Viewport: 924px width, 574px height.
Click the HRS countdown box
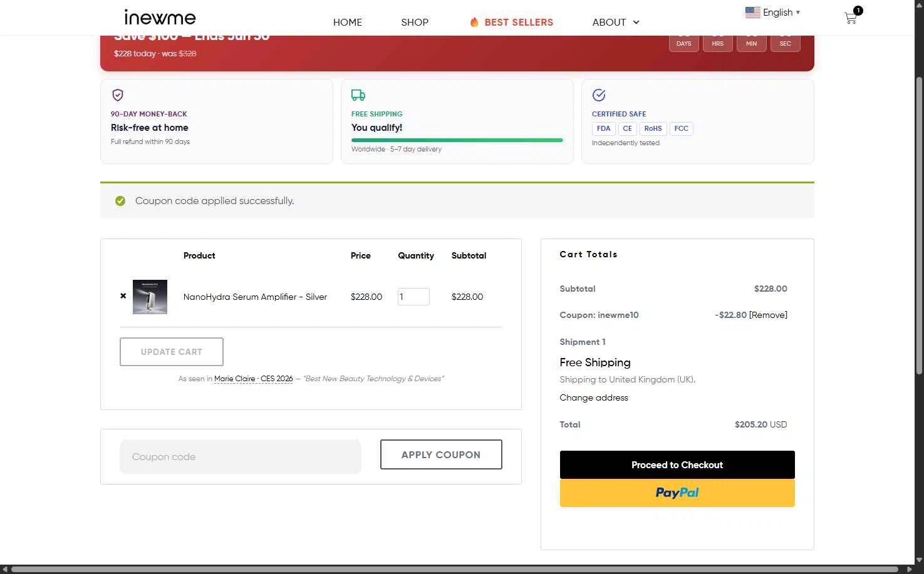(718, 43)
